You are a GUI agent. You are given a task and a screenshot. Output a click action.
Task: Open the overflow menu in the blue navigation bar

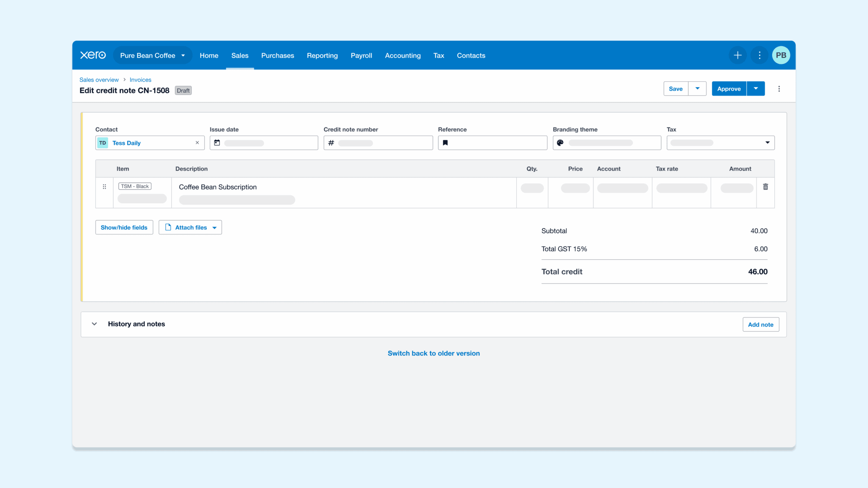click(759, 55)
